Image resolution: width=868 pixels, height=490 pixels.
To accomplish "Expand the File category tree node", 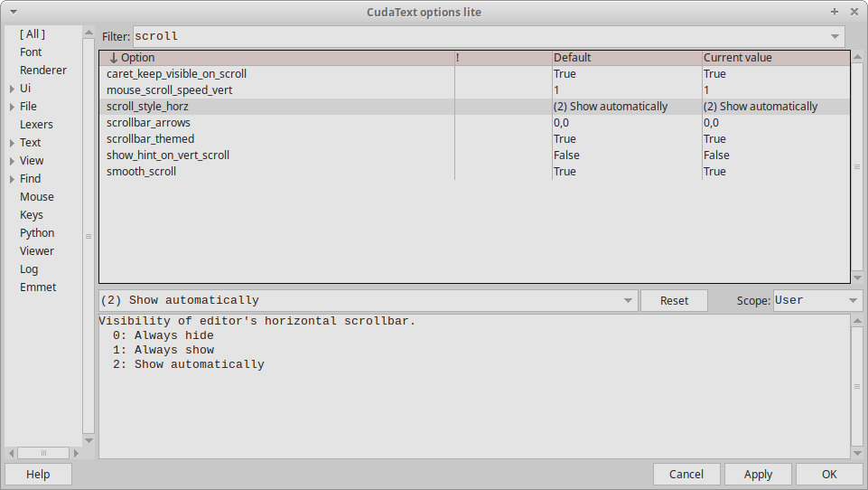I will click(x=12, y=107).
